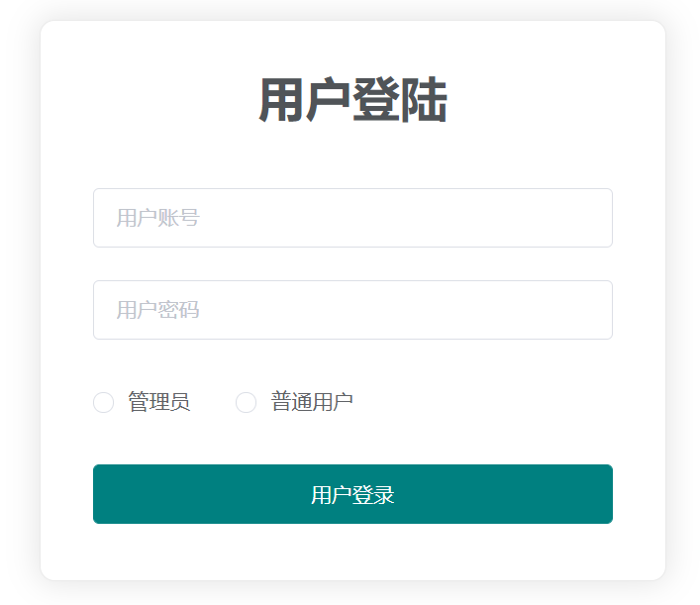The height and width of the screenshot is (605, 700).
Task: Focus the 用户密码 password field
Action: click(x=352, y=310)
